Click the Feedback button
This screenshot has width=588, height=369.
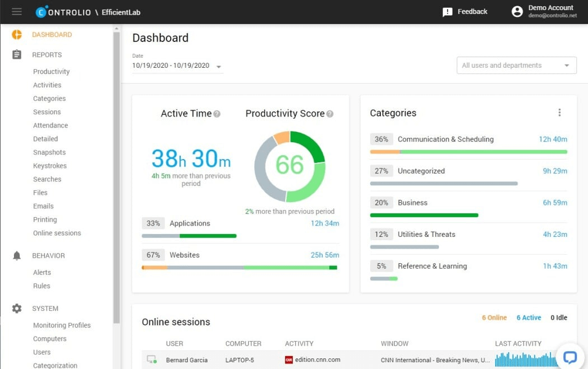point(465,12)
